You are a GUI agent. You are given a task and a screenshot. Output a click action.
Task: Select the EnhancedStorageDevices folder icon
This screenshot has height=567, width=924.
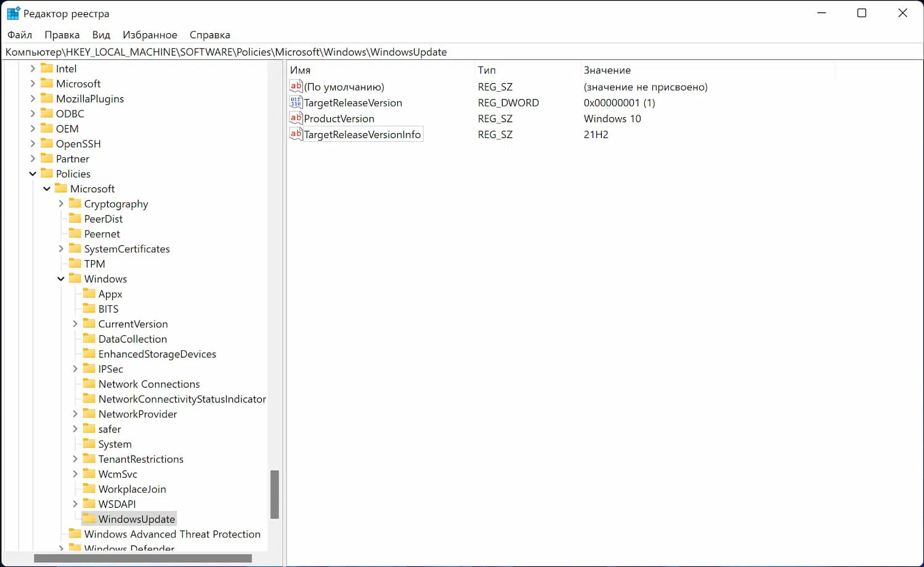[89, 353]
